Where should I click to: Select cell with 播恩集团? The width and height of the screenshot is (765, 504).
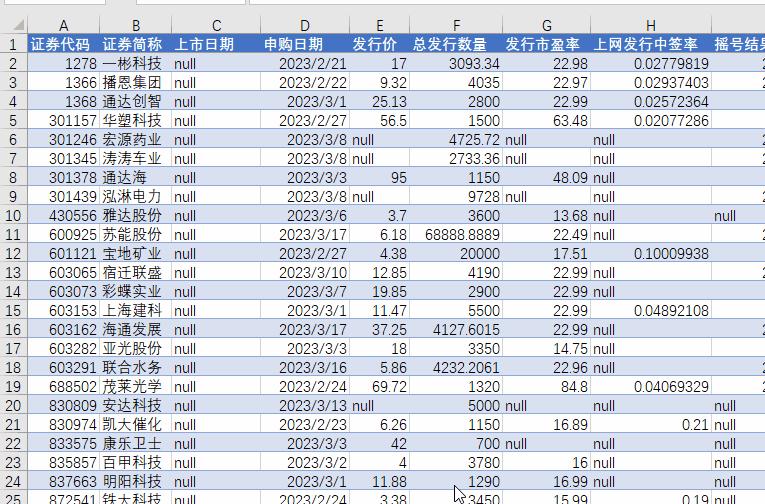[x=136, y=82]
